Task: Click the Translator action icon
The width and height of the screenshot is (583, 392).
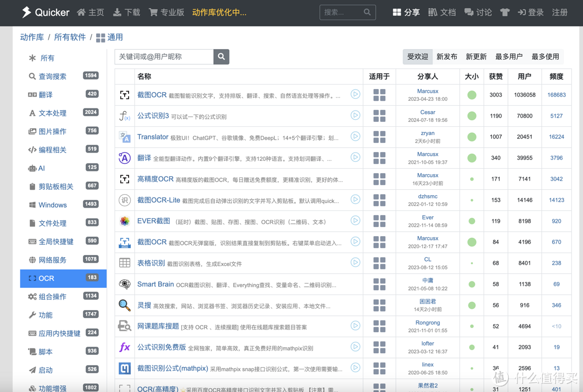Action: pyautogui.click(x=125, y=137)
